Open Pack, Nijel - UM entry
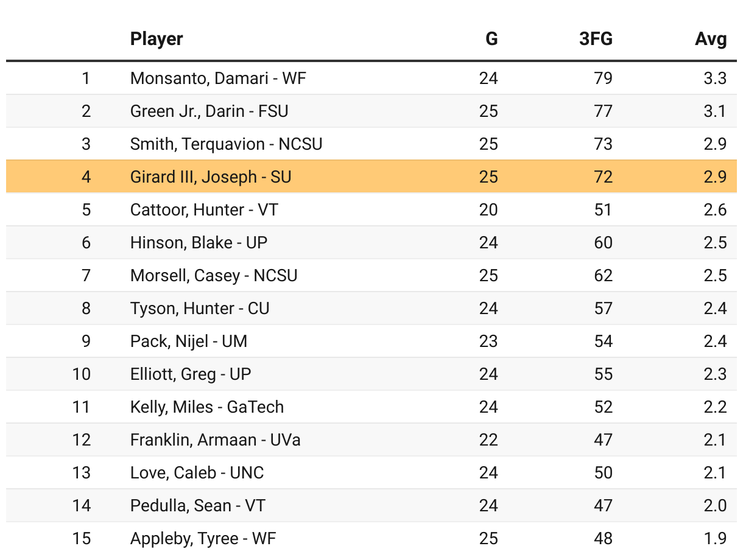Viewport: 743px width, 560px height. pyautogui.click(x=189, y=341)
